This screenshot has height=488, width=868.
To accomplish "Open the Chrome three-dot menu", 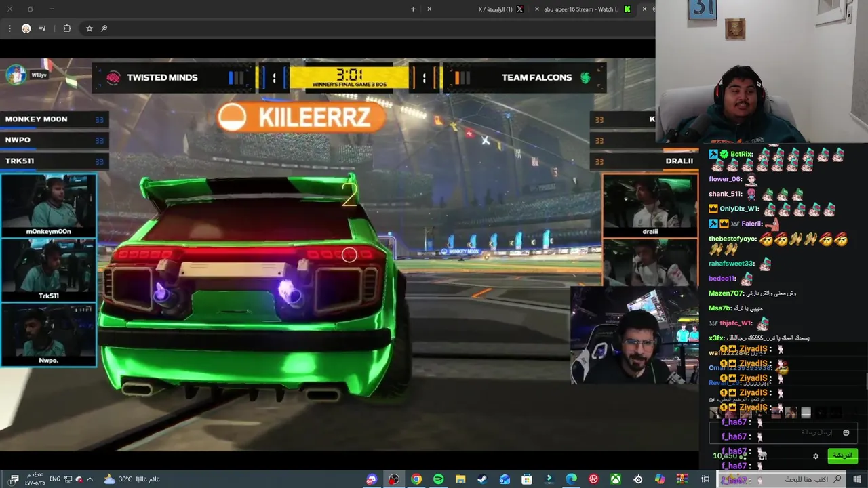I will pos(9,28).
